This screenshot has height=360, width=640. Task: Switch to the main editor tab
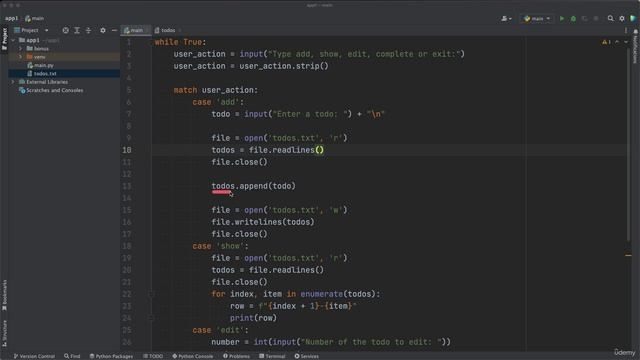135,30
